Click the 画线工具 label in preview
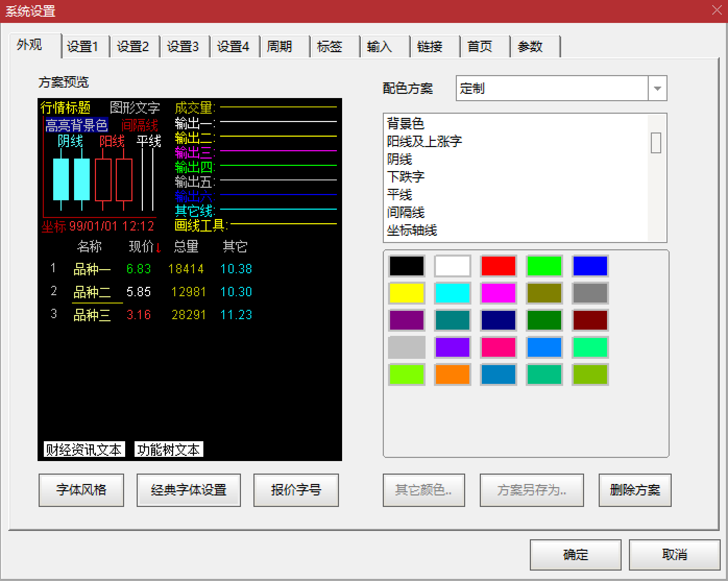This screenshot has width=728, height=581. click(x=201, y=226)
